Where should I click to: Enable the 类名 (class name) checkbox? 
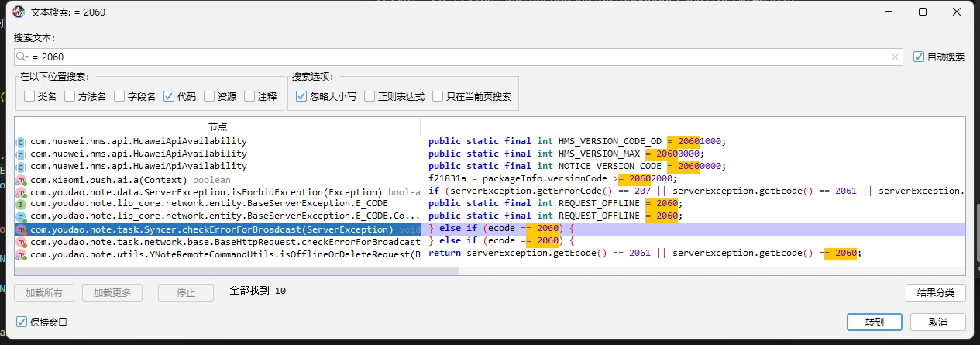point(29,97)
